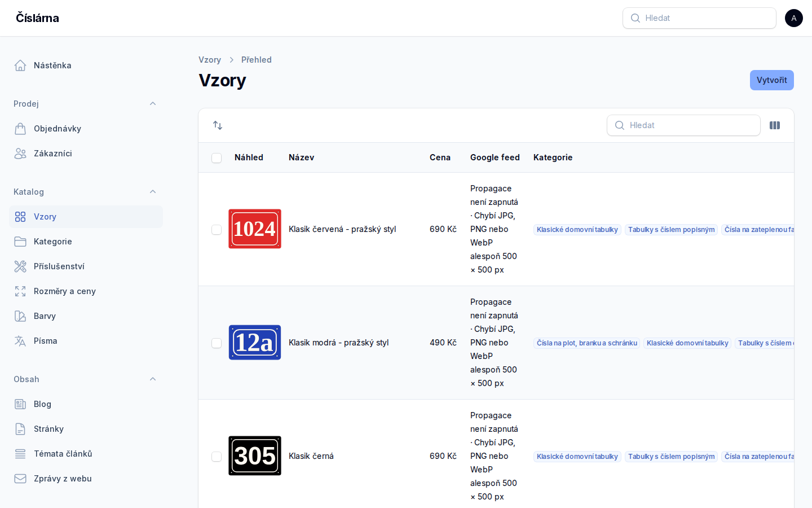Click the Klasik modrá 490 Kč price
This screenshot has height=508, width=812.
tap(443, 343)
